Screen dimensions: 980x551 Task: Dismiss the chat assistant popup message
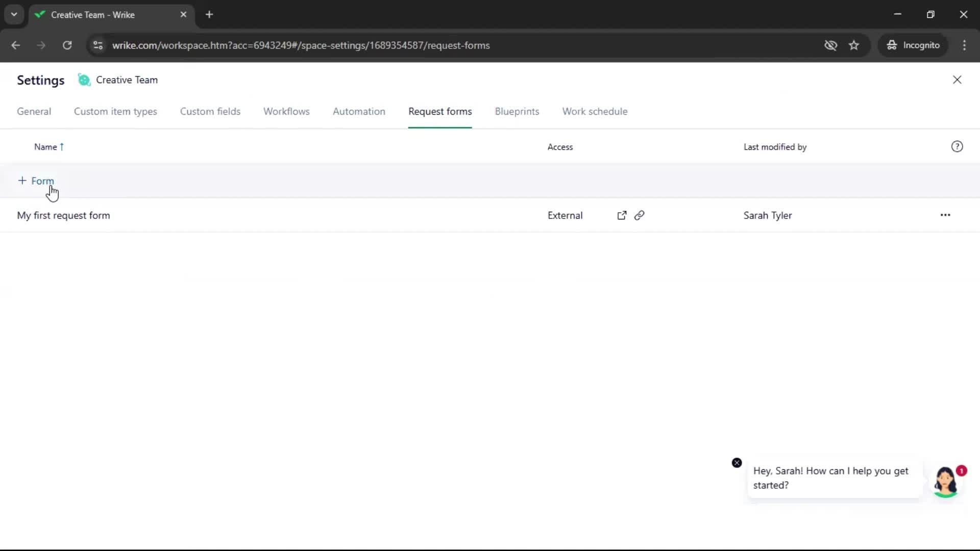click(737, 463)
